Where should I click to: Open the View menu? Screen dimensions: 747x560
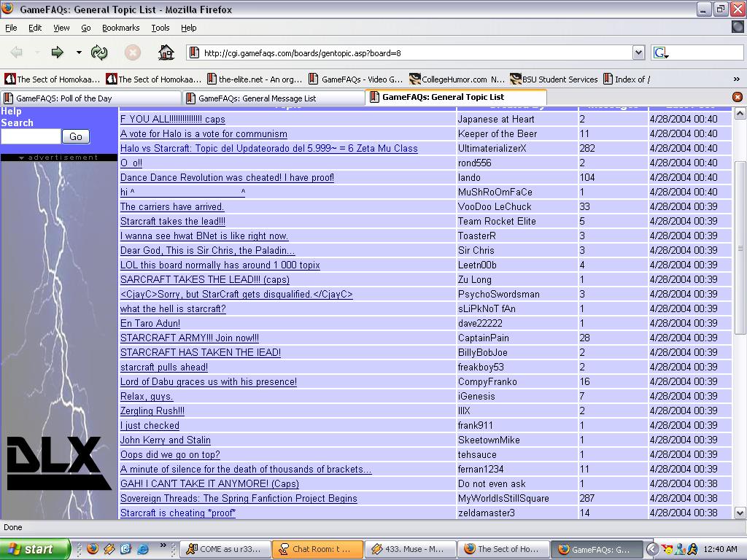[61, 28]
